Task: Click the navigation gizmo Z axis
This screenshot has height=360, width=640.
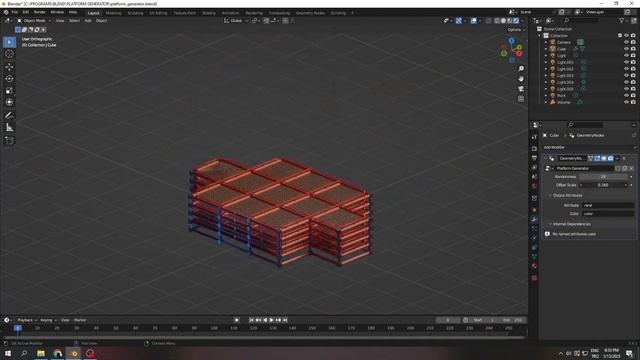Action: point(511,40)
